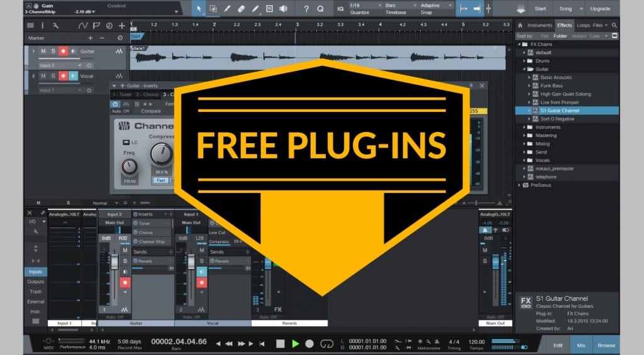Enable the Loop button in transport
This screenshot has height=355, width=644.
326,344
